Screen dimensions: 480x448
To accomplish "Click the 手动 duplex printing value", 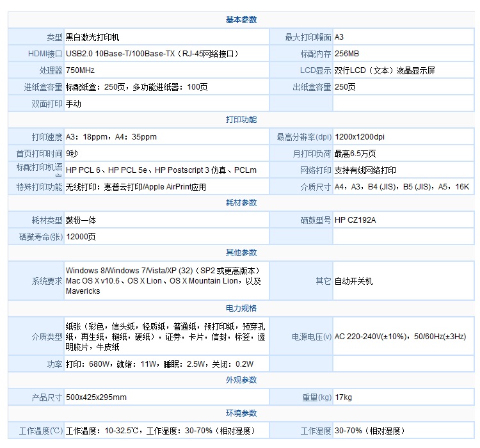I will 74,104.
